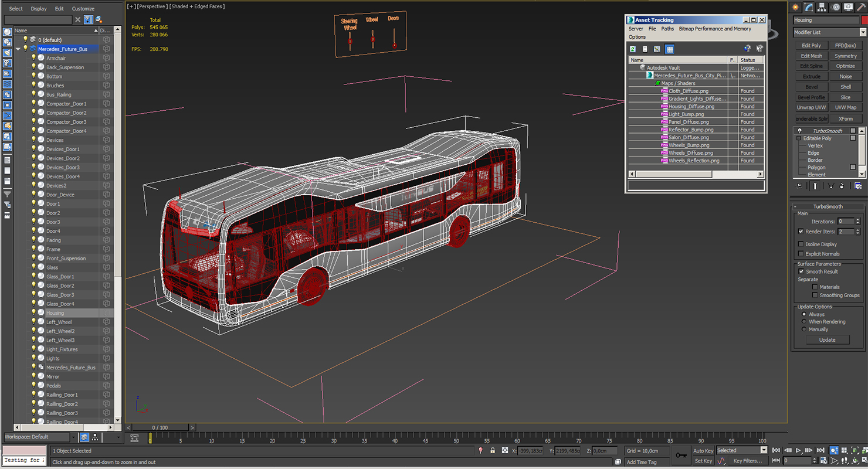Toggle selection lock padlock icon
The width and height of the screenshot is (868, 469).
point(493,451)
